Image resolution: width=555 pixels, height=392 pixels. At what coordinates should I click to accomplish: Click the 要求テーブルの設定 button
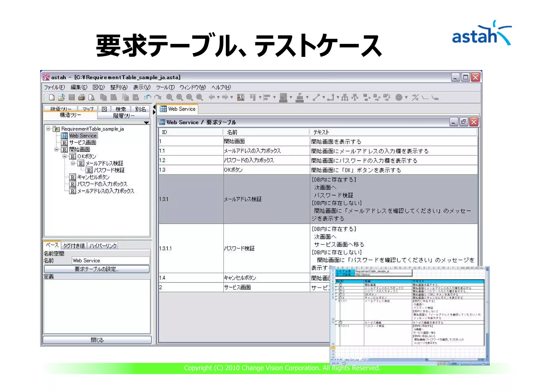96,269
